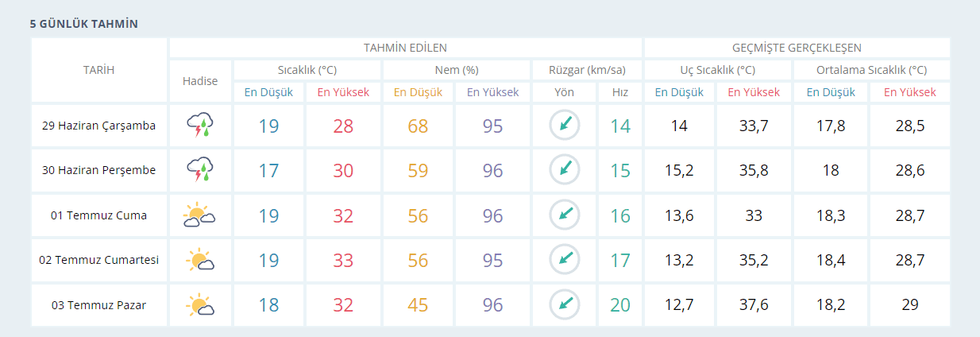The height and width of the screenshot is (337, 980).
Task: Click the TARİH column header
Action: [x=99, y=70]
